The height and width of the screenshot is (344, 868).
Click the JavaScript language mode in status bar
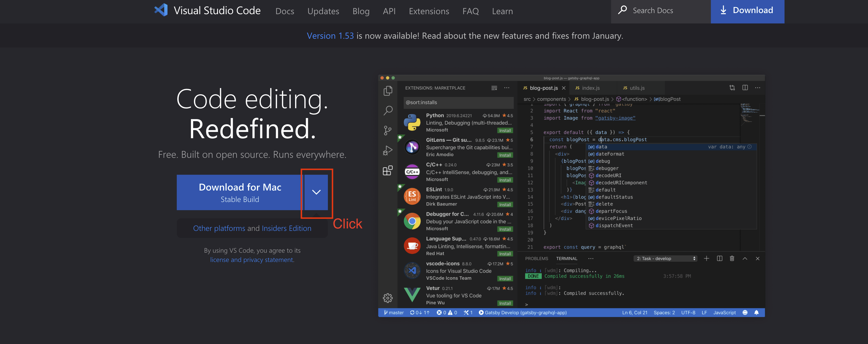pos(725,312)
